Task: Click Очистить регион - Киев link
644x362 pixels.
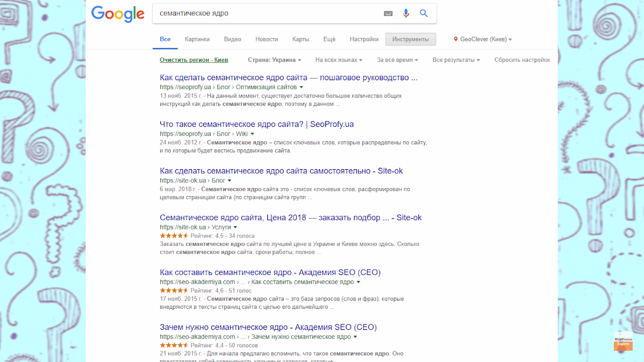Action: point(194,60)
